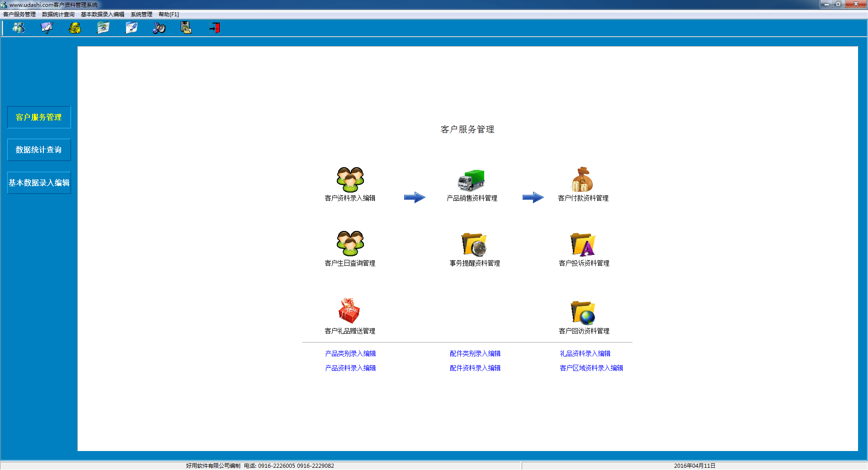This screenshot has height=470, width=868.
Task: Click the blue swirl document-folder toolbar icon
Action: [x=131, y=28]
